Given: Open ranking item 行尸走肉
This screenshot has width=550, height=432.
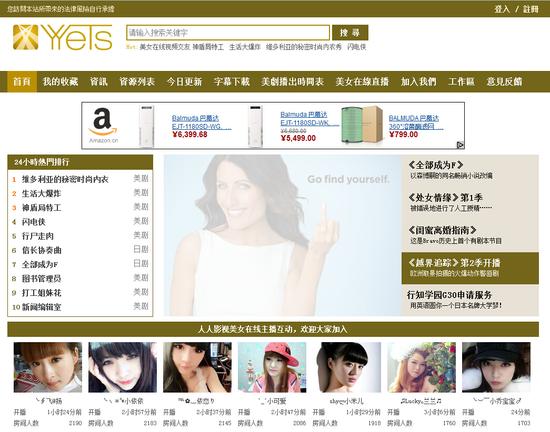Looking at the screenshot, I should (x=38, y=236).
